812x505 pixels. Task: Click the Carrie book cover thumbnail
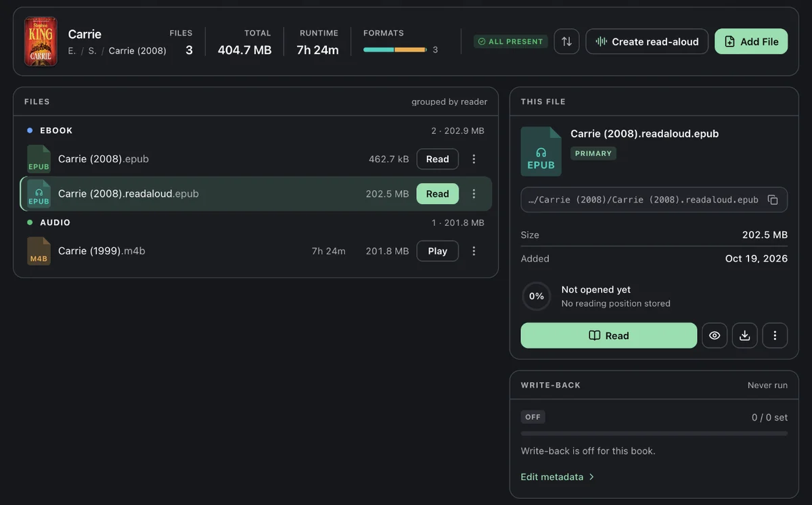coord(41,41)
